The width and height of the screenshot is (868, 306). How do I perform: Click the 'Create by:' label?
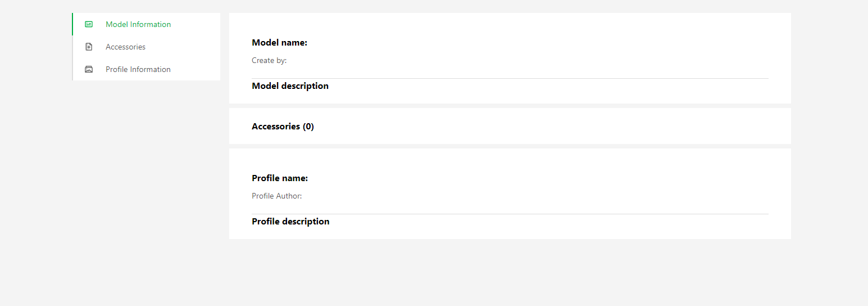(x=269, y=60)
